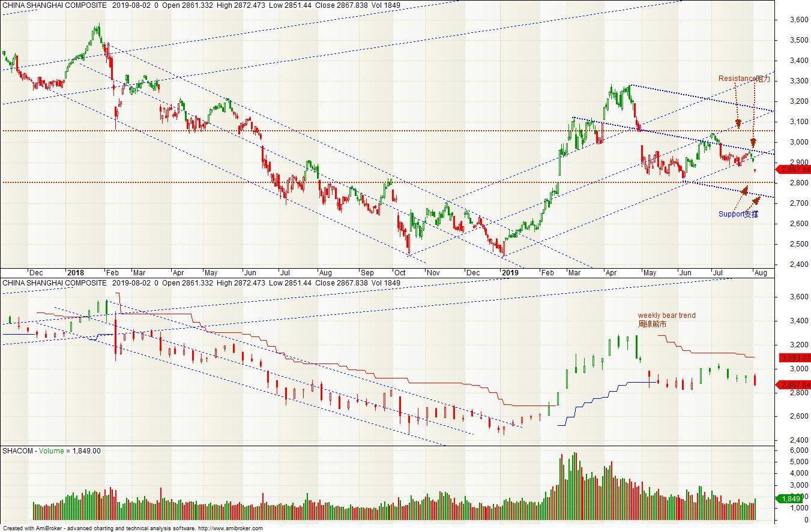Click the 'Support支撐' annotation label
The width and height of the screenshot is (811, 532).
pos(738,214)
